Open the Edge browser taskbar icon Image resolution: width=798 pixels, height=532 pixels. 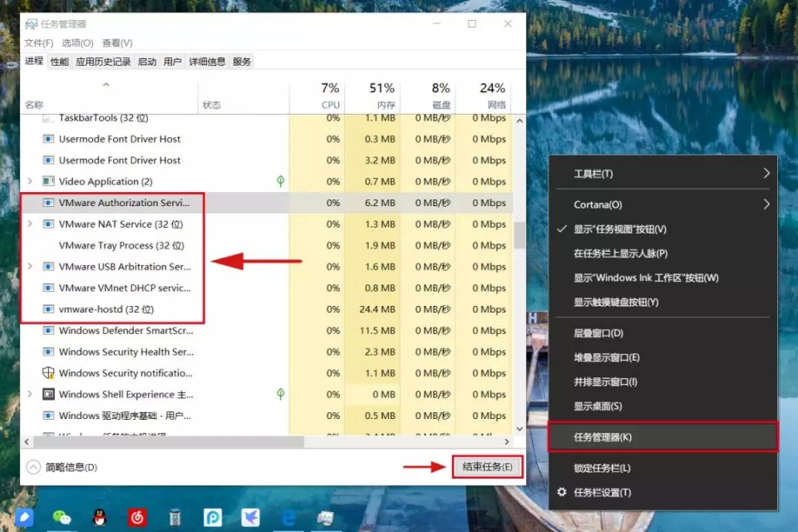pyautogui.click(x=288, y=518)
